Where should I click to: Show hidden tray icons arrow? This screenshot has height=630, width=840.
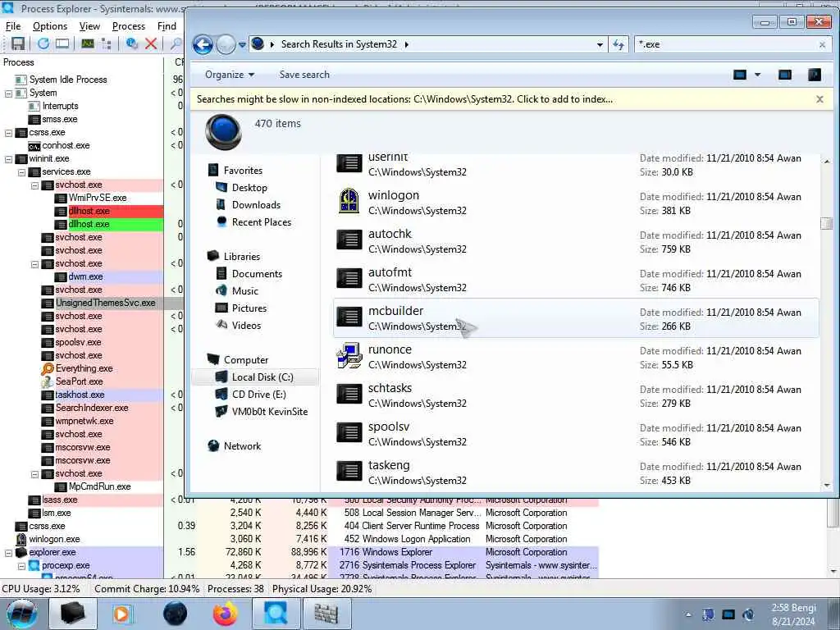click(688, 614)
